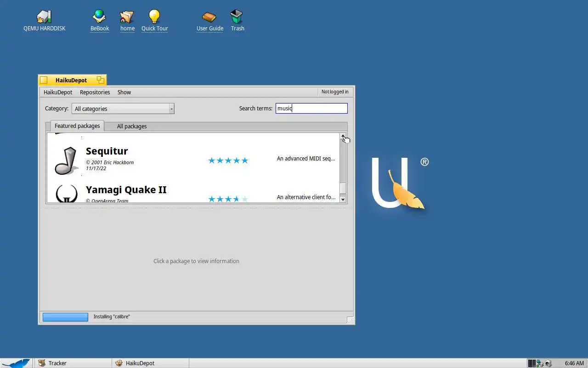The image size is (588, 368).
Task: Click the package list scroll down arrow
Action: point(343,199)
